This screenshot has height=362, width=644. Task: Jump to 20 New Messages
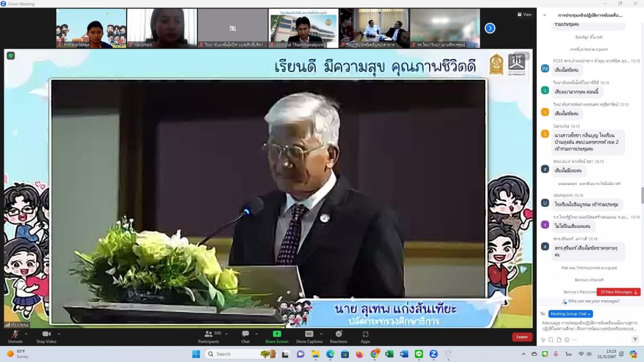click(619, 292)
